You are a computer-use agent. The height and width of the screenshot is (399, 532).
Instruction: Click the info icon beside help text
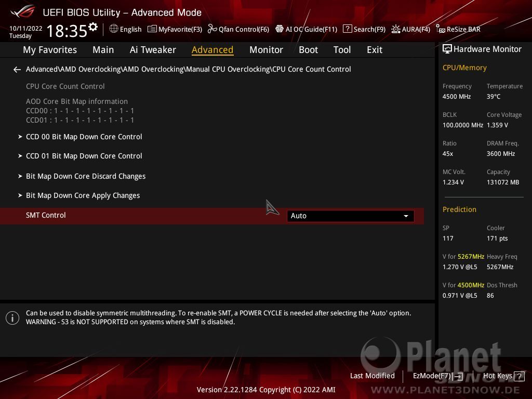tap(12, 318)
